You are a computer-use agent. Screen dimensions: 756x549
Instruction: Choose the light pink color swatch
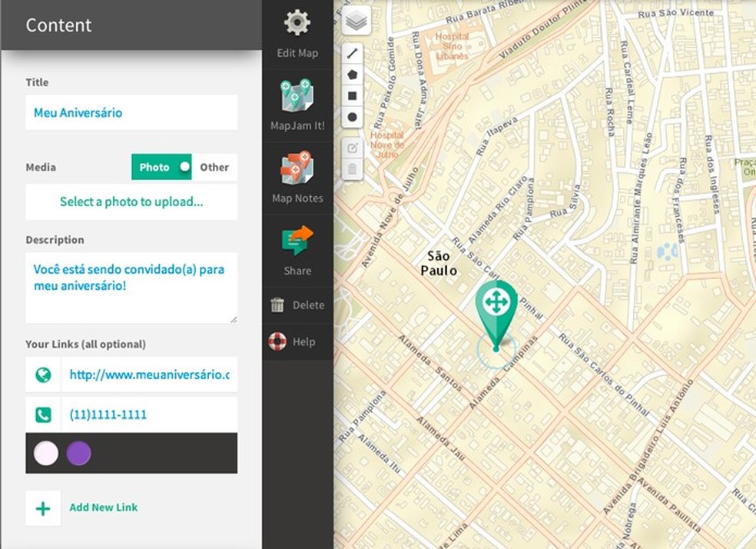click(46, 454)
